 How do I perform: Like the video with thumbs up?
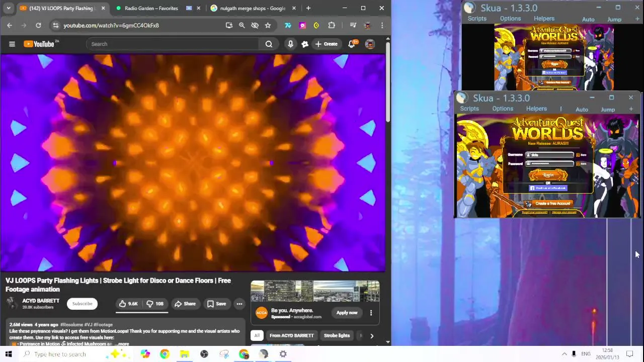pyautogui.click(x=128, y=304)
